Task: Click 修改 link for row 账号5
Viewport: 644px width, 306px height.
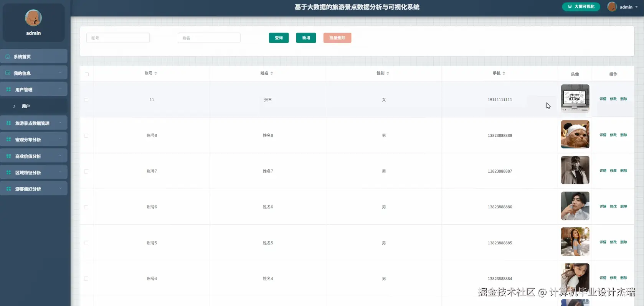Action: 613,242
